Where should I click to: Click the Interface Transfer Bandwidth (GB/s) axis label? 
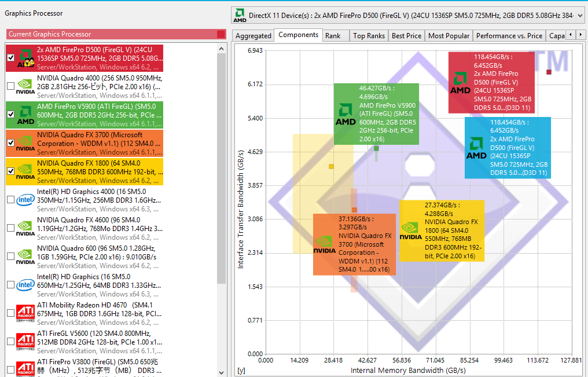pos(241,209)
